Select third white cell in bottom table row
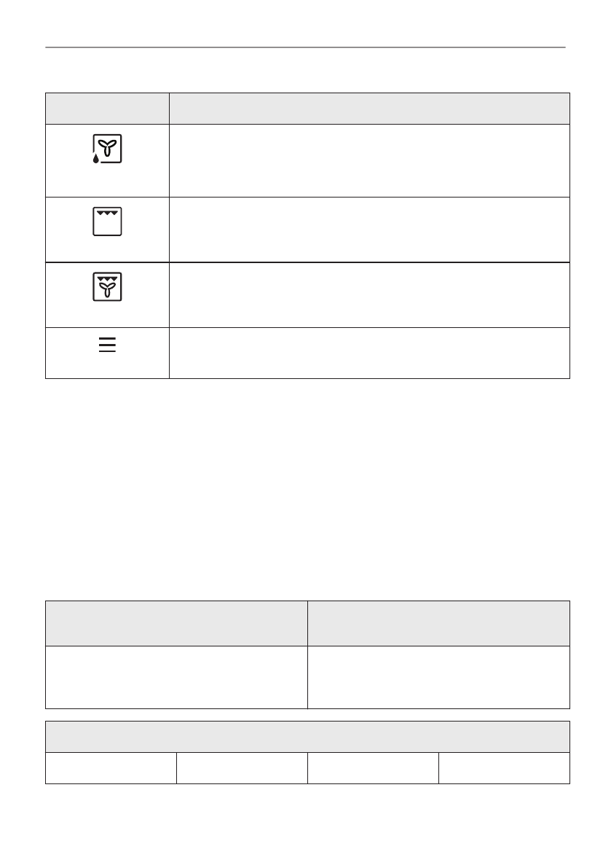 point(373,768)
